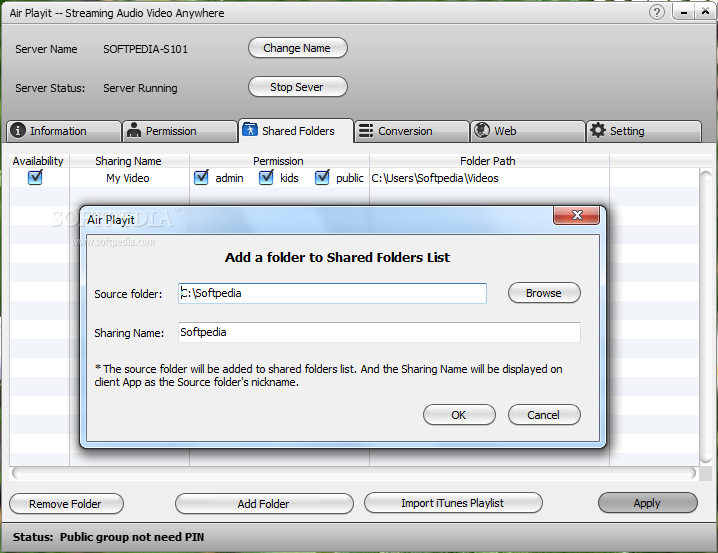This screenshot has width=718, height=553.
Task: Click the Stop Sever button
Action: click(298, 87)
